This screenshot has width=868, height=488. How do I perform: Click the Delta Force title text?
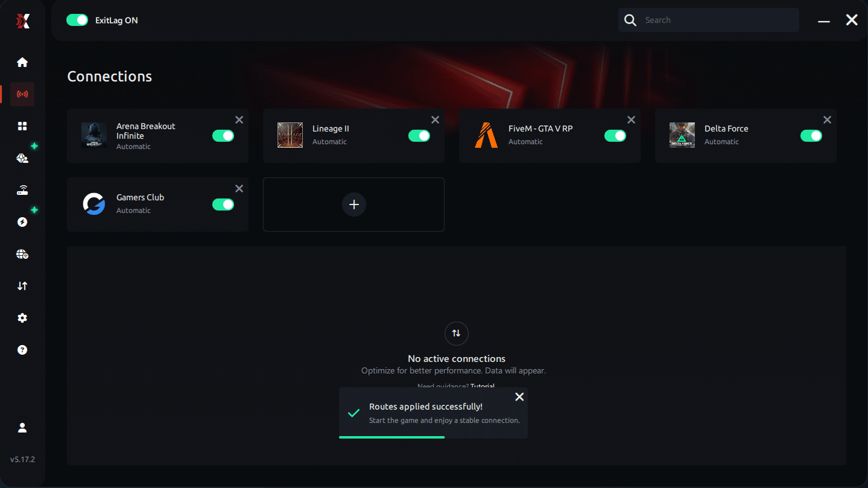pyautogui.click(x=726, y=128)
